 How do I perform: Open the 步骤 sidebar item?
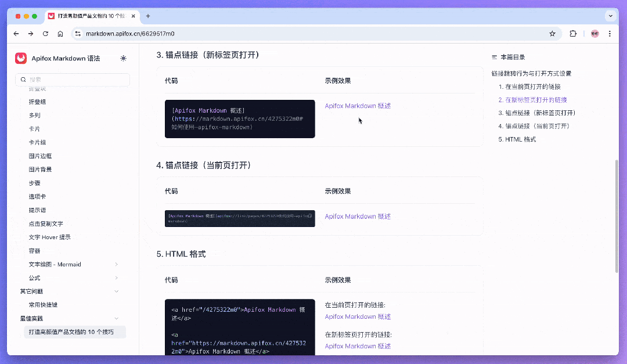pos(34,183)
